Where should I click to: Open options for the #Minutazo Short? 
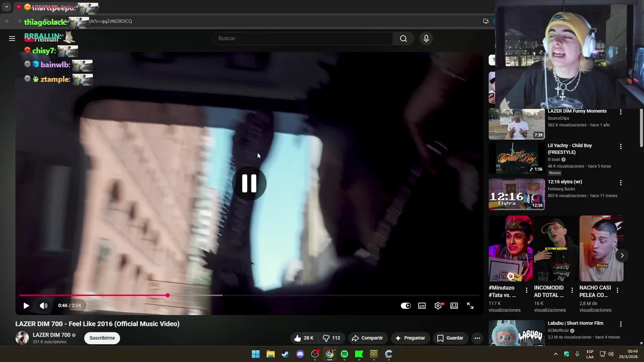pyautogui.click(x=527, y=290)
